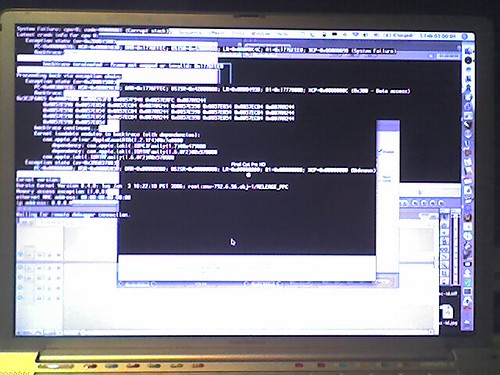
Task: Open the Tools menu in the menu bar
Action: coord(238,33)
